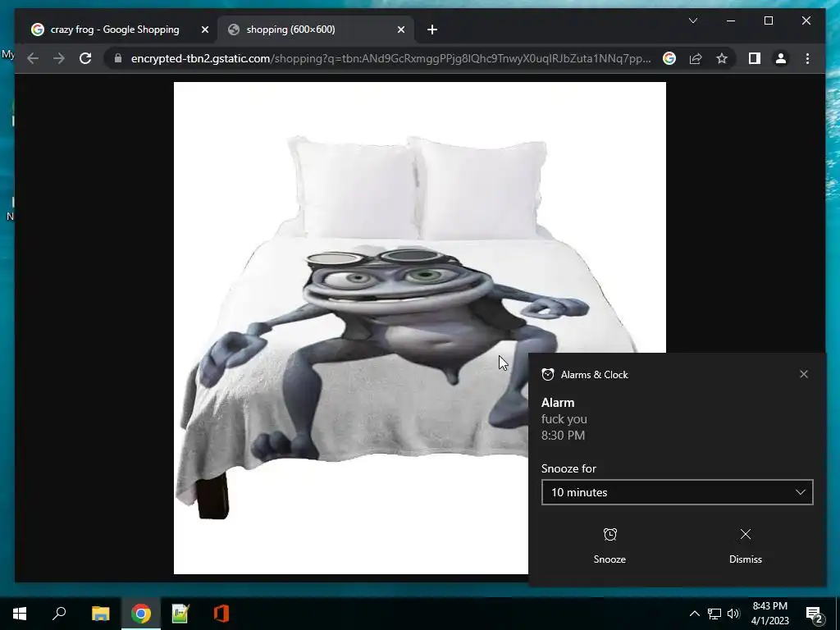The height and width of the screenshot is (630, 840).
Task: Click the crazy frog bedspread image
Action: coord(420,328)
